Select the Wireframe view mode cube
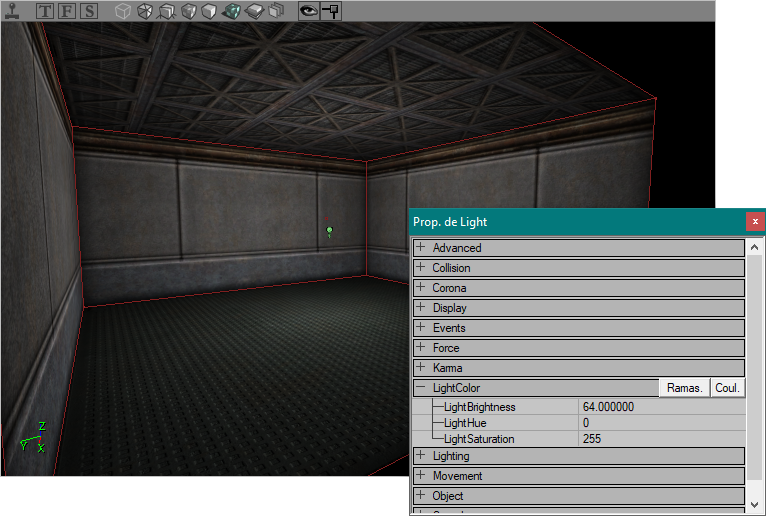 pyautogui.click(x=122, y=12)
